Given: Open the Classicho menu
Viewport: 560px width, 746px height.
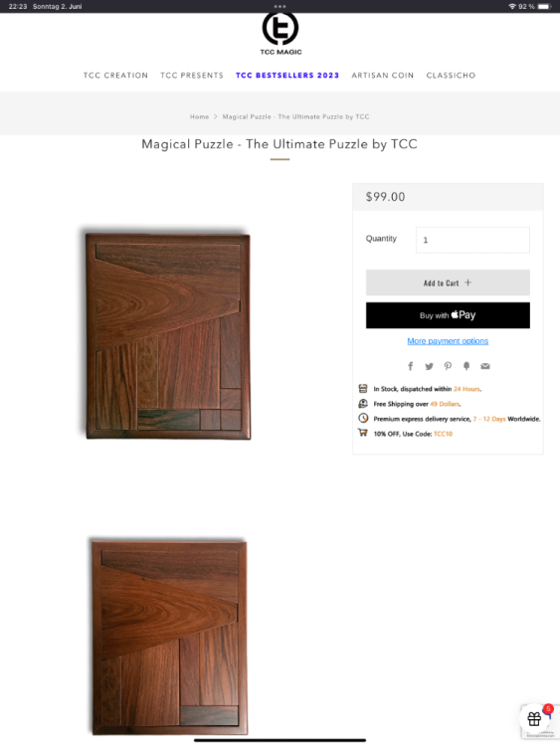Looking at the screenshot, I should [451, 76].
